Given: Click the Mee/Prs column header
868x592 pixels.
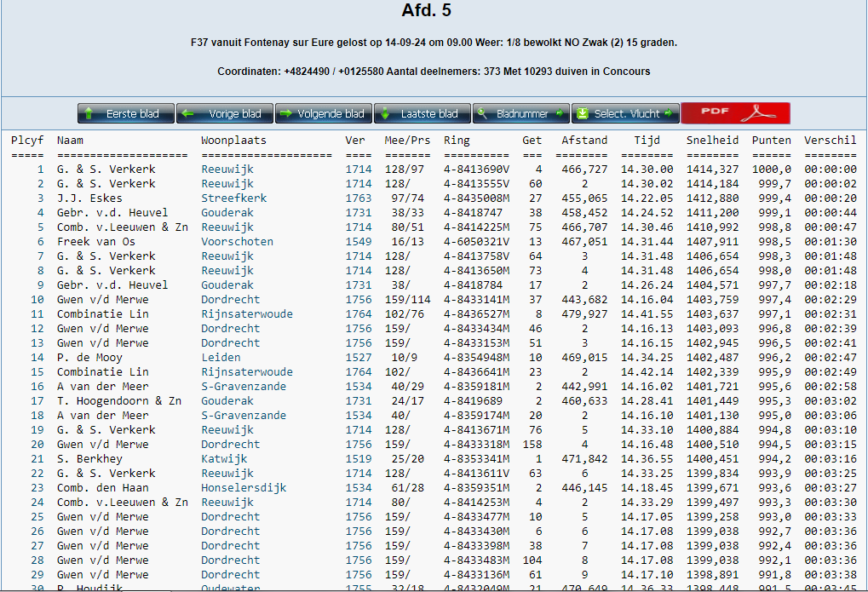Looking at the screenshot, I should click(x=407, y=141).
